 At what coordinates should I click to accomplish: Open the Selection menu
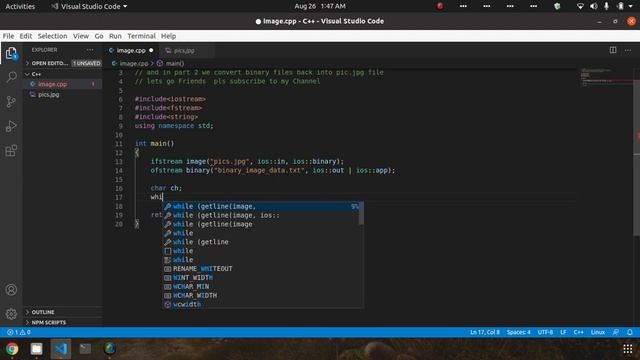click(x=52, y=36)
